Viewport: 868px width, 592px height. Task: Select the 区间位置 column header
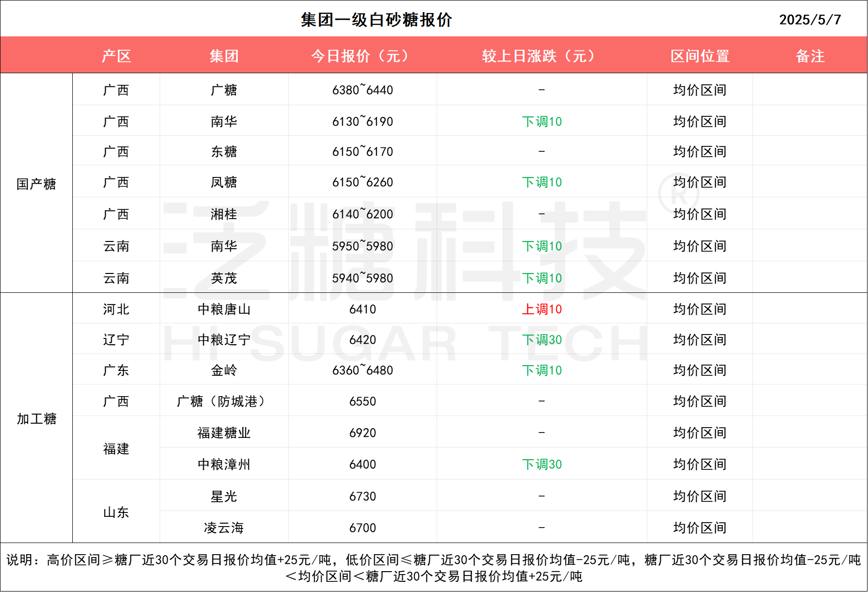(700, 56)
